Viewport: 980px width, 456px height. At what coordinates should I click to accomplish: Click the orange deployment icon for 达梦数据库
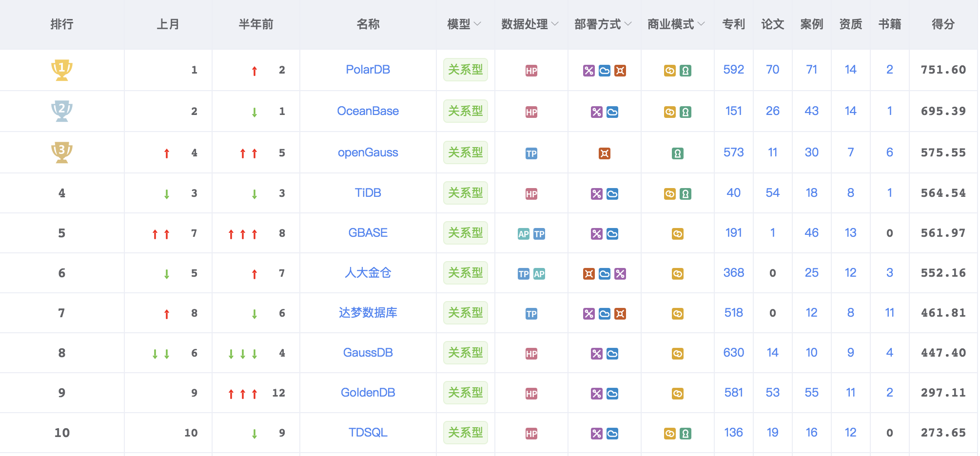(620, 314)
